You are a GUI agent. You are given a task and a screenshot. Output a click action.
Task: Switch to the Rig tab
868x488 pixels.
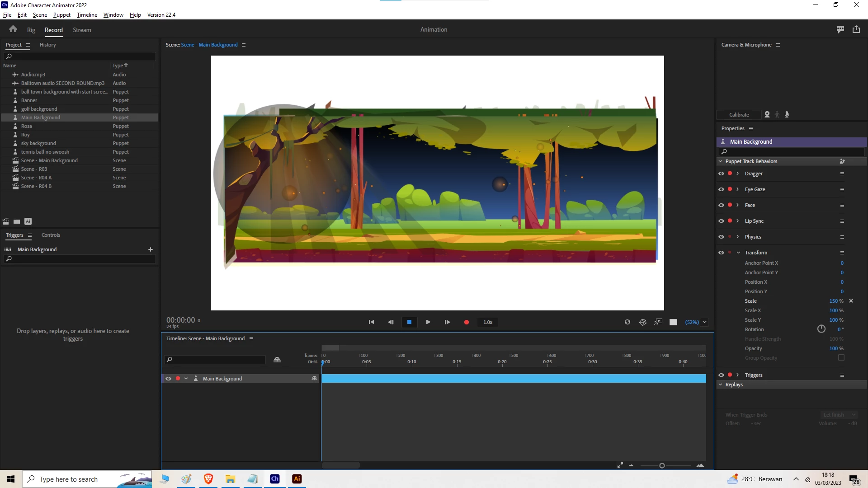click(x=31, y=30)
